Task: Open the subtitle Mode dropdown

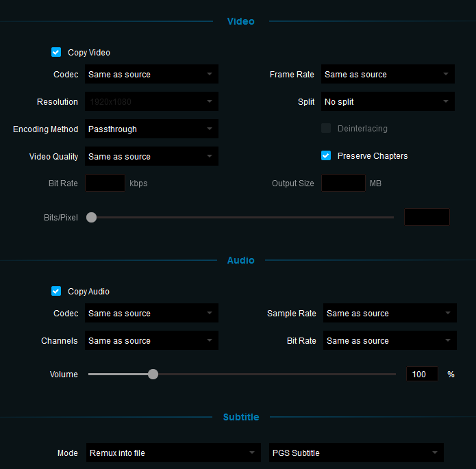Action: (x=173, y=453)
